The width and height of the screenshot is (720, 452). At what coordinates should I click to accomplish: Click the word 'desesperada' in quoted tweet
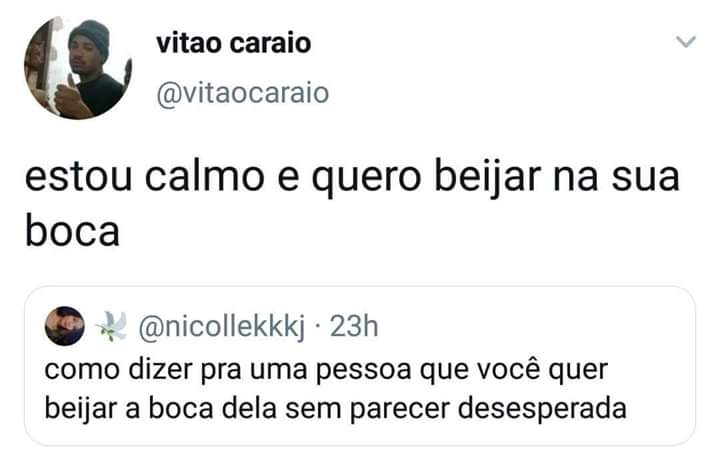tap(542, 409)
